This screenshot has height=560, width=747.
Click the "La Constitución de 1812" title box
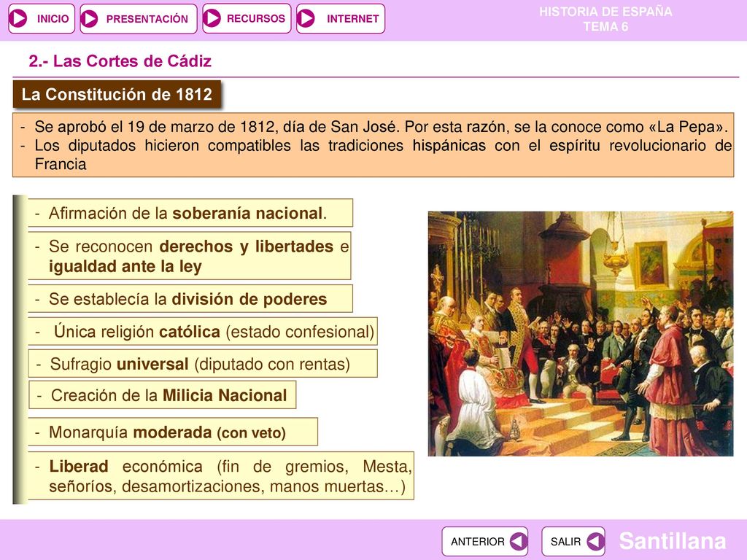click(117, 94)
